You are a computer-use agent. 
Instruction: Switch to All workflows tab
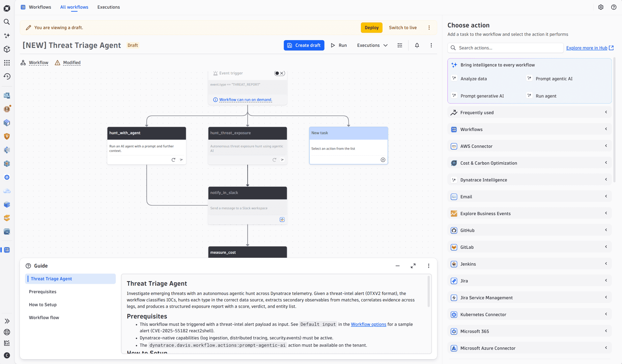point(74,7)
